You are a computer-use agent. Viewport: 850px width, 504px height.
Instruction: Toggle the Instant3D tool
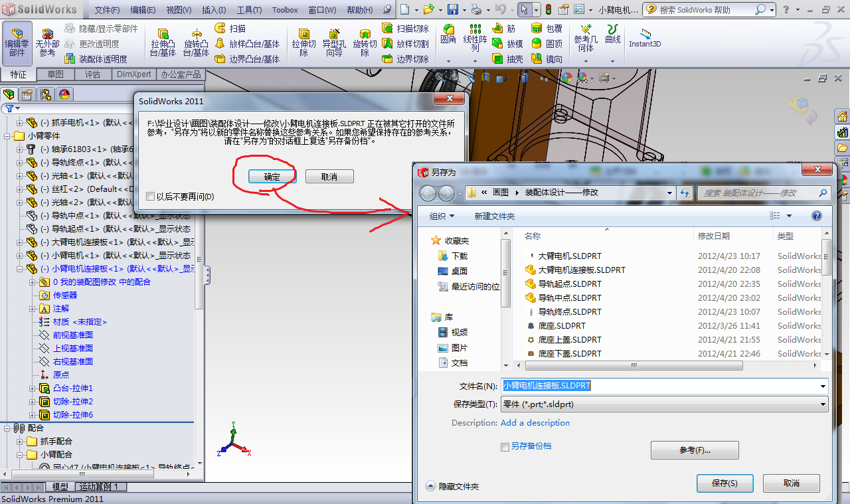click(645, 39)
